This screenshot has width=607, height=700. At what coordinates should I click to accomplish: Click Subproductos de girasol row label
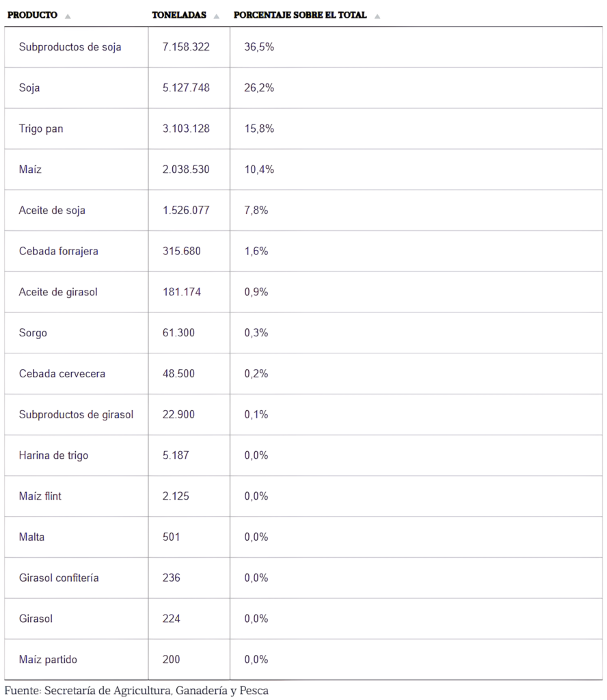(x=76, y=414)
